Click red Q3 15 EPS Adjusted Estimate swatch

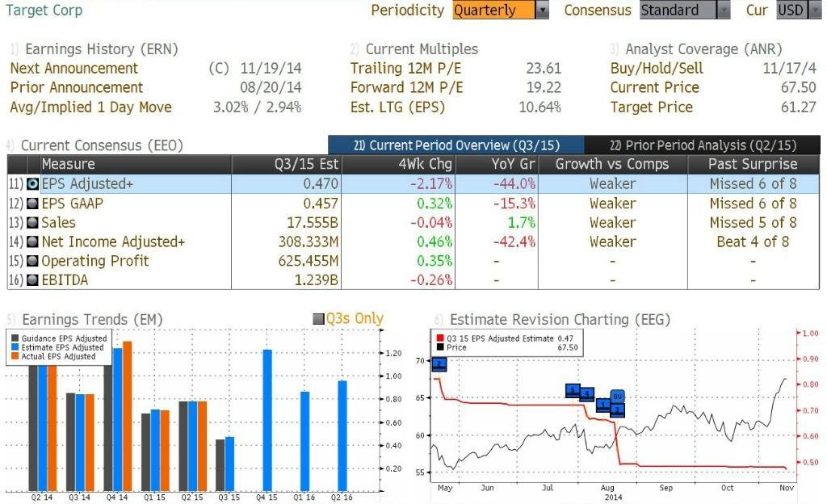440,338
